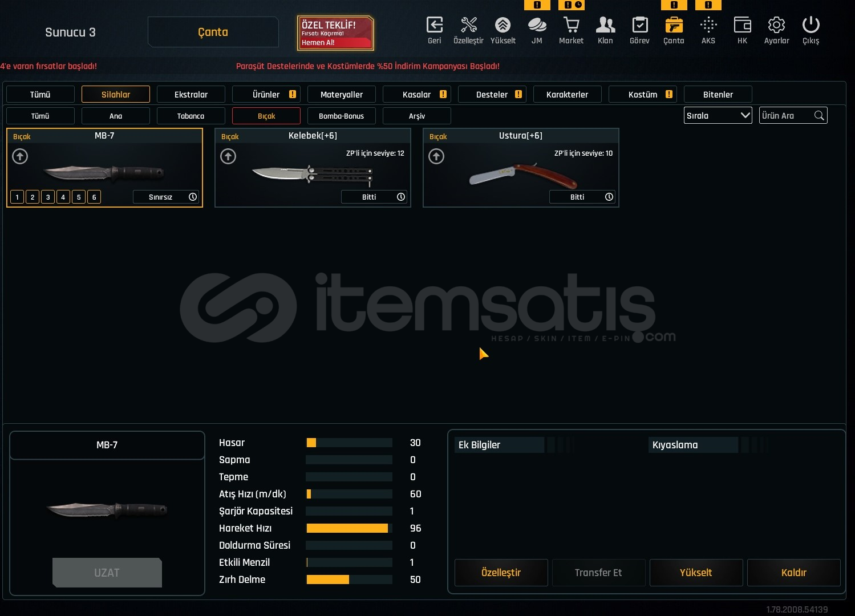This screenshot has width=855, height=616.
Task: Select the MB-7 knife card image
Action: pos(103,173)
